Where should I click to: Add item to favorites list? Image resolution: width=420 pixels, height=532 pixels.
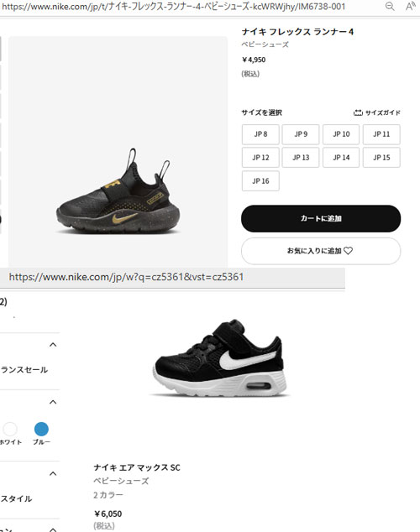tap(321, 251)
